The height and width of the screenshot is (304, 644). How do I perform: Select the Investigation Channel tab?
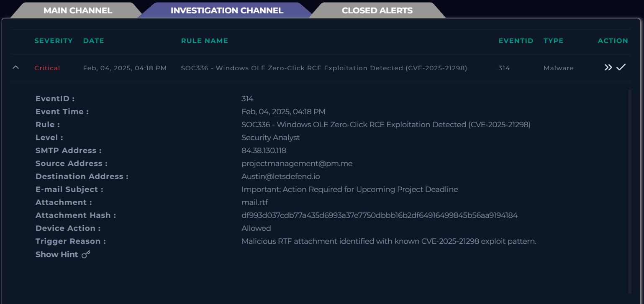tap(227, 10)
